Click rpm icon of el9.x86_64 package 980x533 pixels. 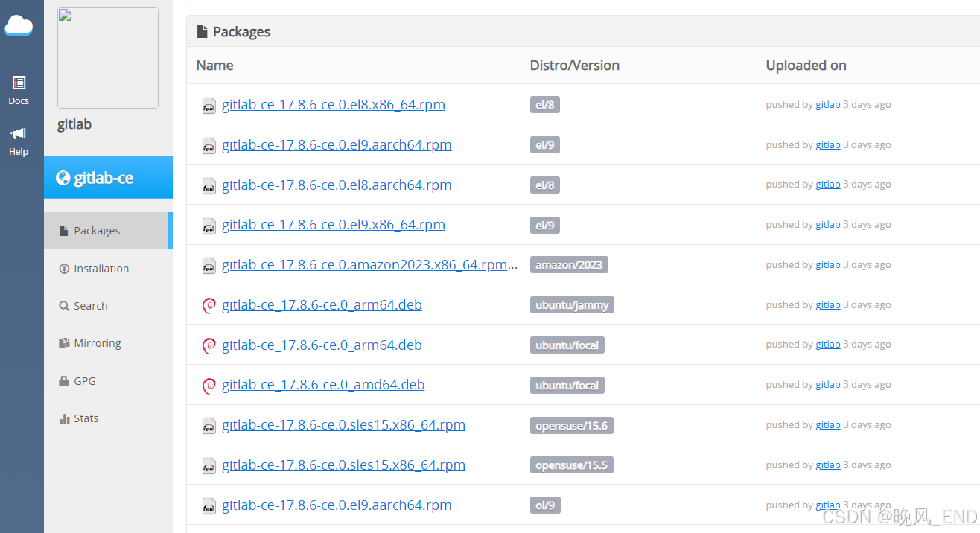209,226
